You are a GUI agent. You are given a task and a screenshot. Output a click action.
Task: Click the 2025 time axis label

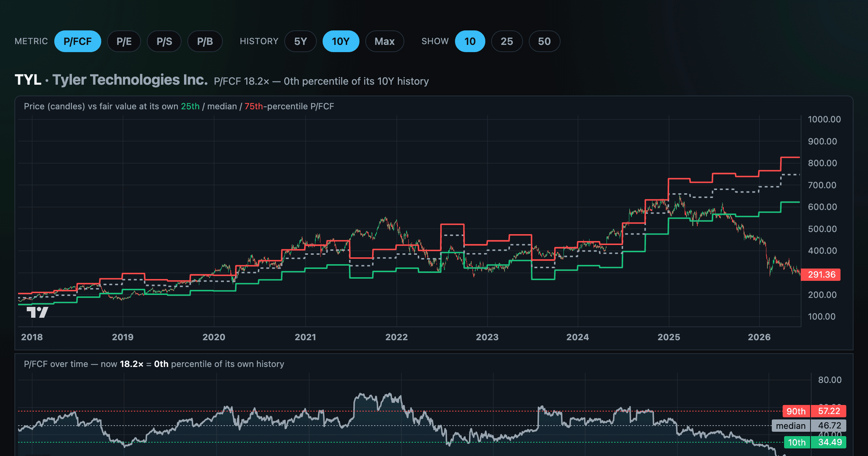click(669, 337)
